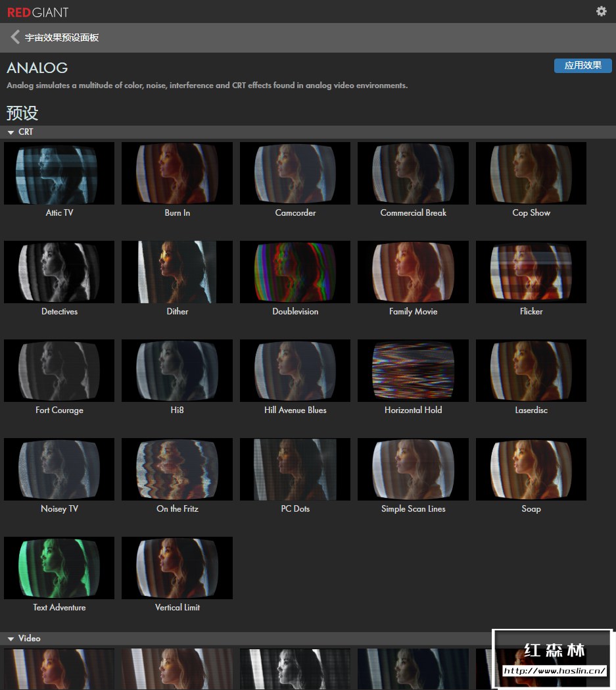Select the On the Fritz preset thumbnail
Viewport: 616px width, 690px height.
coord(178,468)
